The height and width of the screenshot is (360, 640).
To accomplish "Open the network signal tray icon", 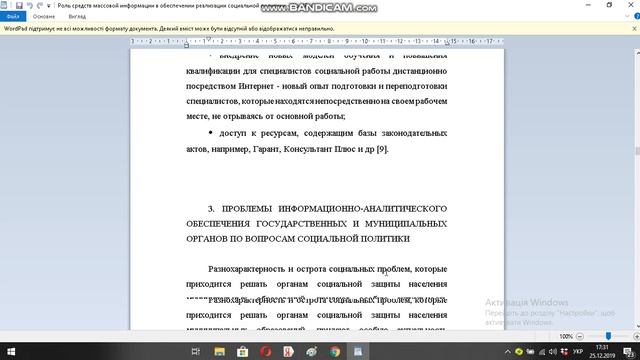I will (542, 351).
